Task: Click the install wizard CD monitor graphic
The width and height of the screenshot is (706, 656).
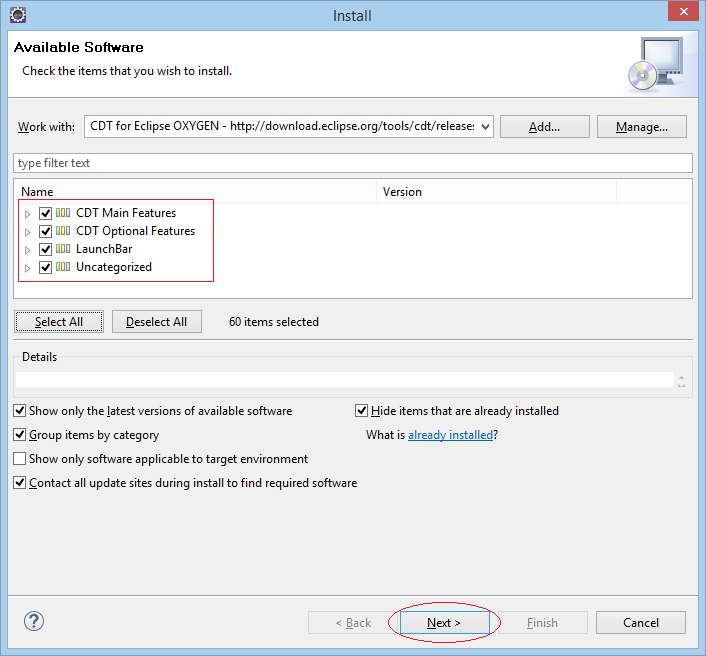Action: pos(656,64)
